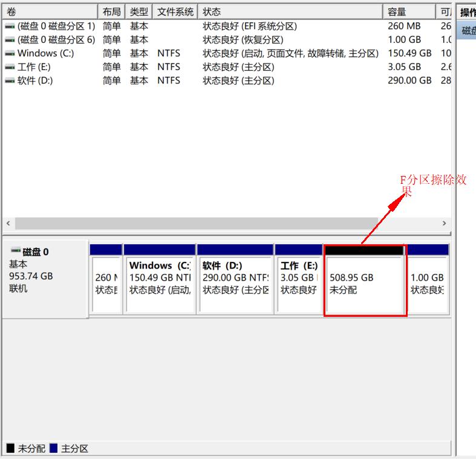Click the 3.05 GB capacity cell

pyautogui.click(x=405, y=67)
